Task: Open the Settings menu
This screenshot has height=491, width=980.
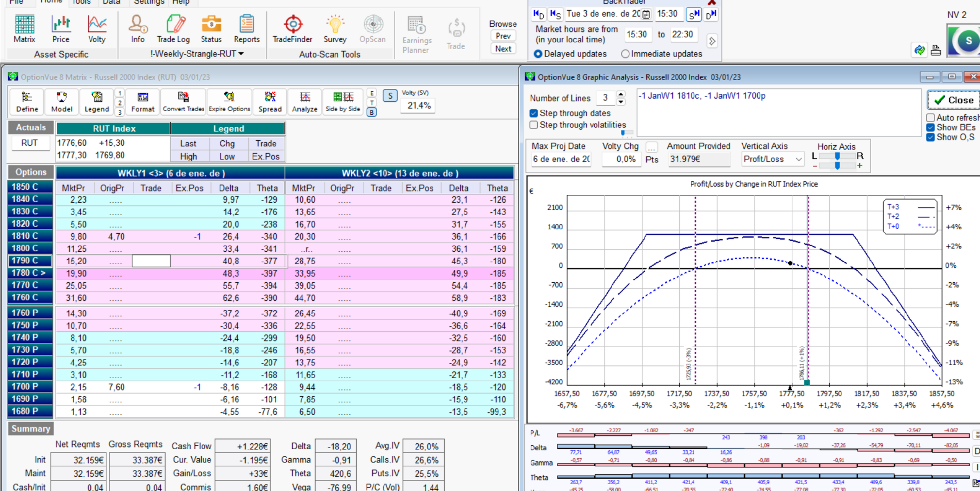Action: click(x=149, y=2)
